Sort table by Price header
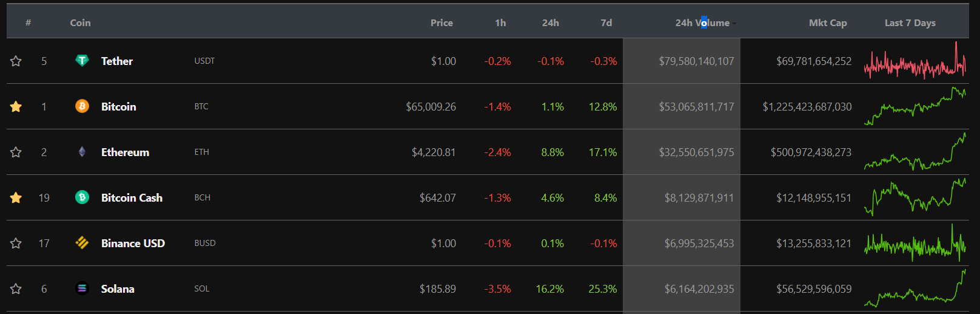The image size is (980, 314). 441,22
